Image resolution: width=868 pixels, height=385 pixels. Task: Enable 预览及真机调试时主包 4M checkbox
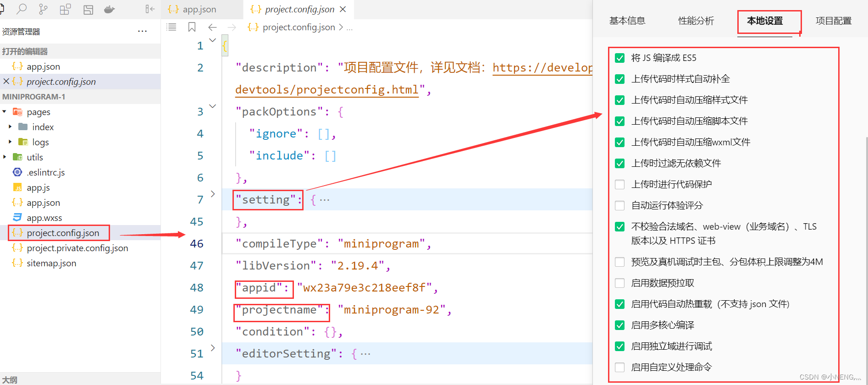(x=619, y=262)
